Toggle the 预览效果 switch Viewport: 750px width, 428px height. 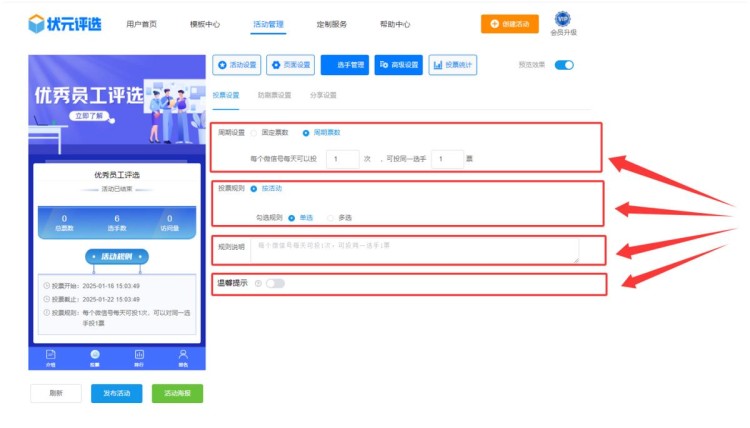(x=564, y=65)
